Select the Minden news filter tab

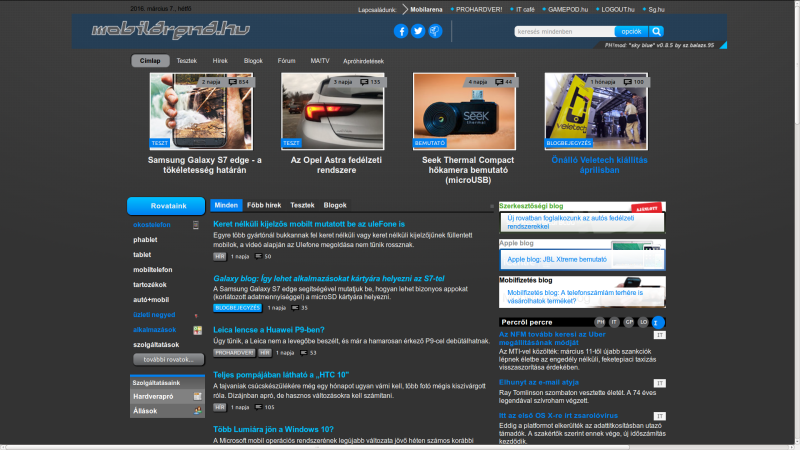coord(226,205)
